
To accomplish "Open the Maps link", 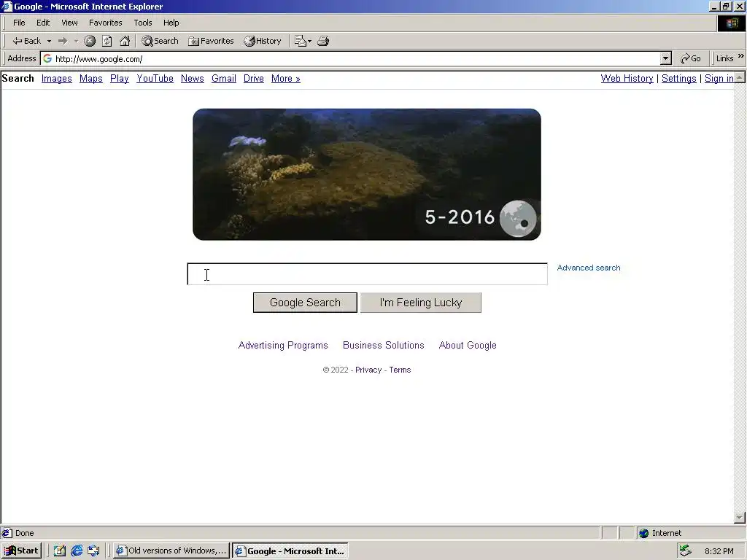I will [x=91, y=79].
